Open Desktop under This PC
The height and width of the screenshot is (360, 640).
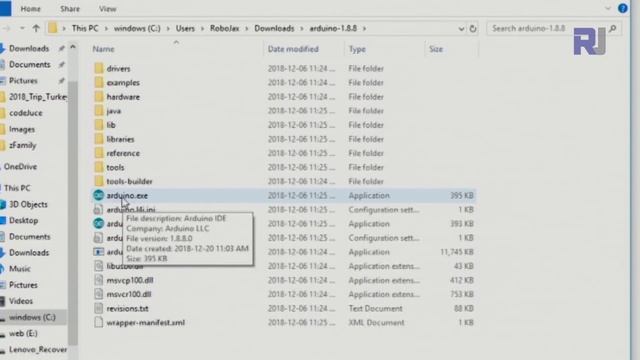(23, 220)
